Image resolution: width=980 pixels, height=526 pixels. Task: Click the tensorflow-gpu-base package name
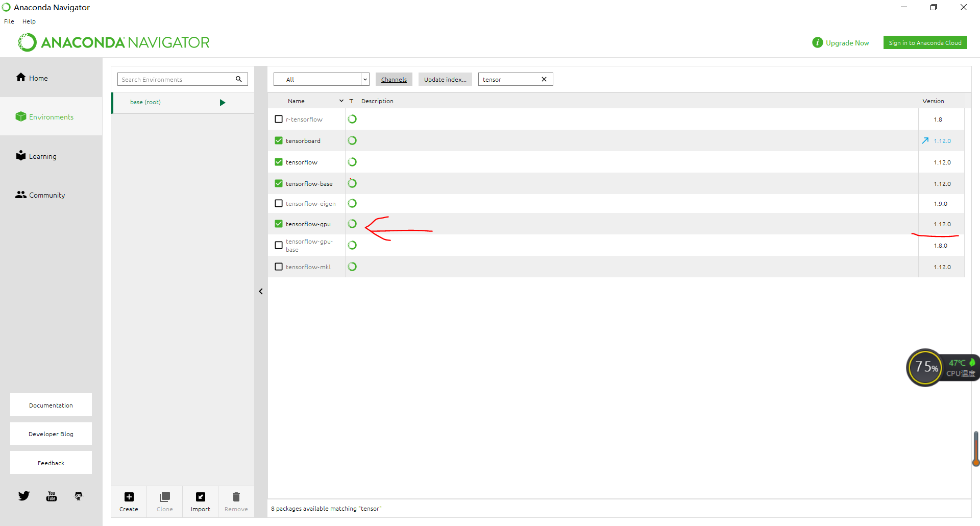309,245
